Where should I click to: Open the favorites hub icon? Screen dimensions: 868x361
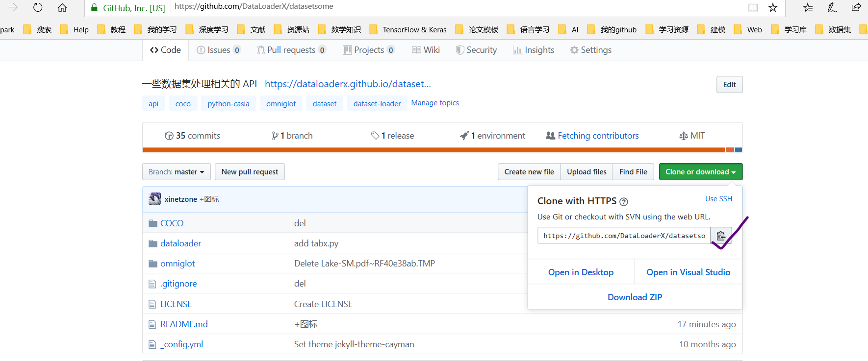point(808,7)
